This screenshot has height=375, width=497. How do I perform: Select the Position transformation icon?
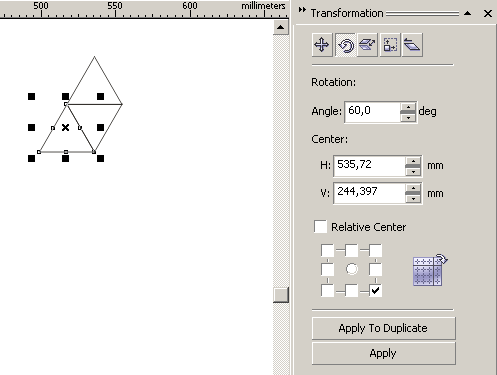[x=322, y=45]
